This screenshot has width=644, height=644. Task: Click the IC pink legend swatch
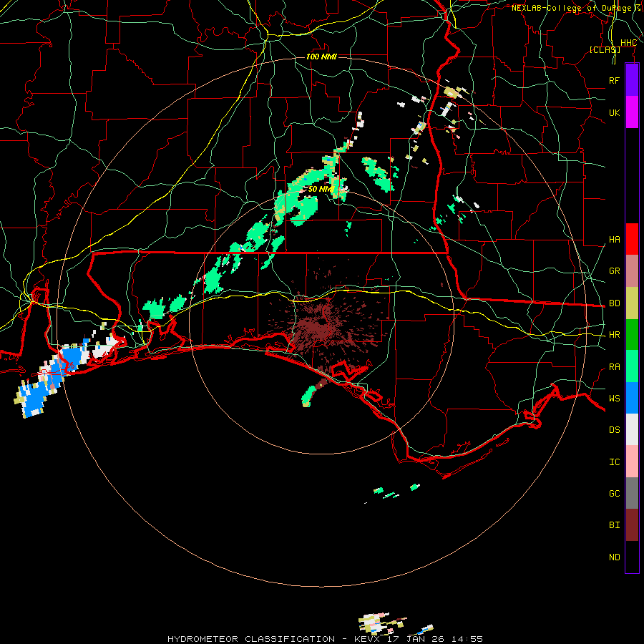tap(632, 462)
